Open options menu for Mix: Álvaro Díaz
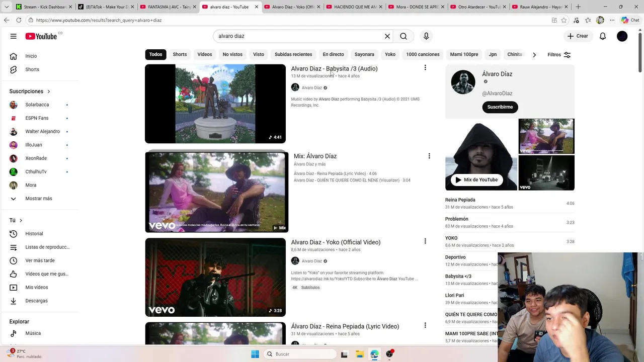Viewport: 644px width, 362px height. point(429,156)
